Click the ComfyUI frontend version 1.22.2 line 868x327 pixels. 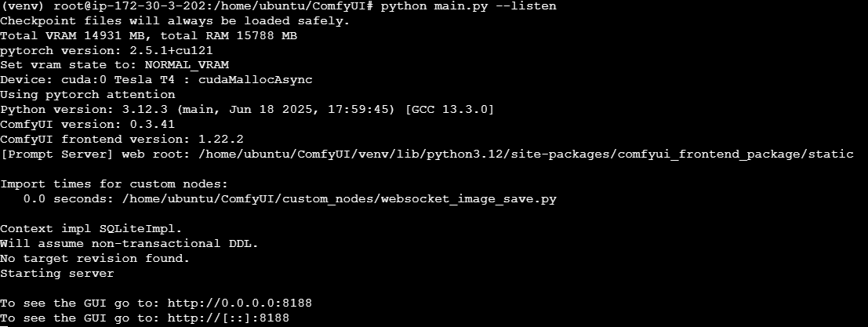point(122,140)
